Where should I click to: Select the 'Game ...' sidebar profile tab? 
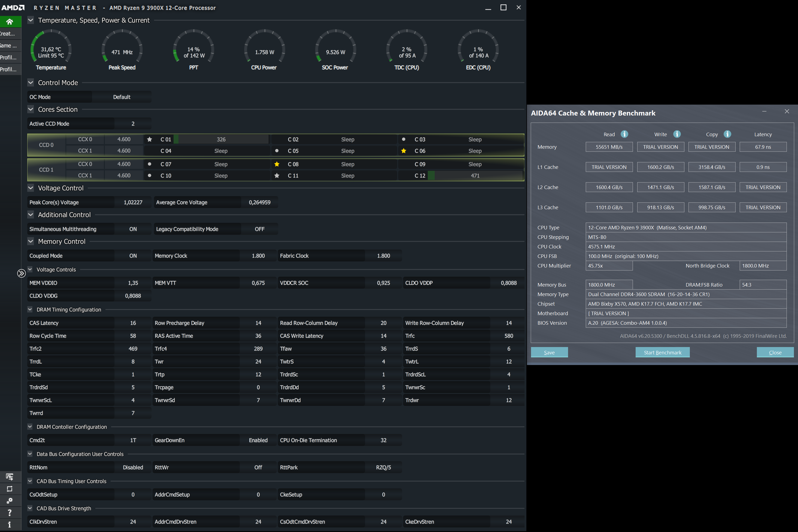(x=10, y=45)
